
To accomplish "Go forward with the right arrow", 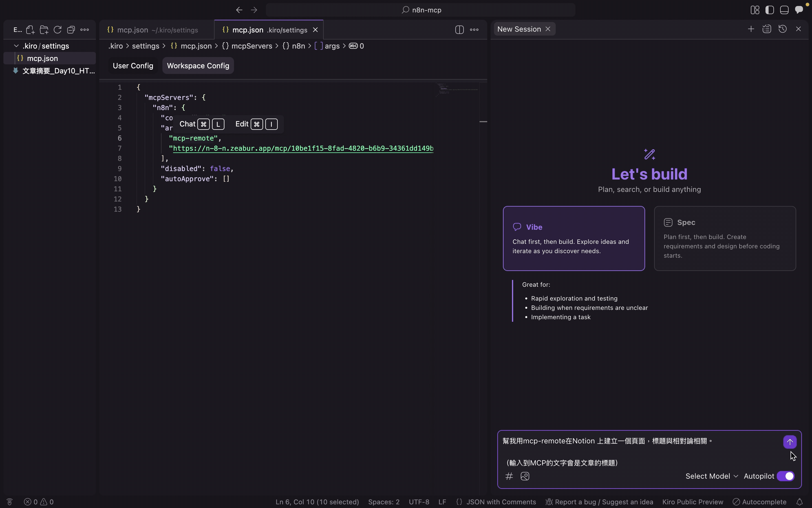I will pos(254,10).
